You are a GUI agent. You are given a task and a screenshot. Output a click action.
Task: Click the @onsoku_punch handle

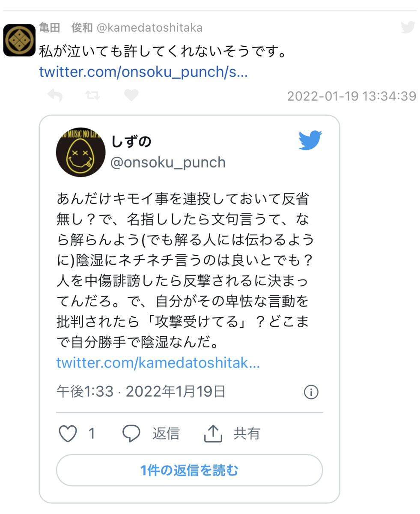coord(168,163)
